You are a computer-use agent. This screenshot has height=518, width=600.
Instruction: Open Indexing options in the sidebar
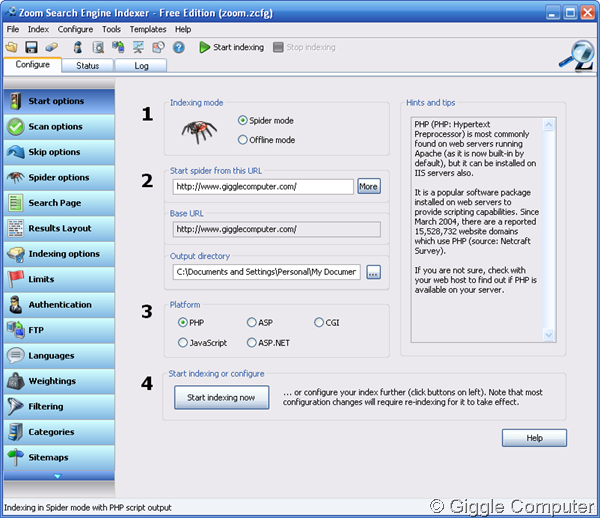pos(59,254)
